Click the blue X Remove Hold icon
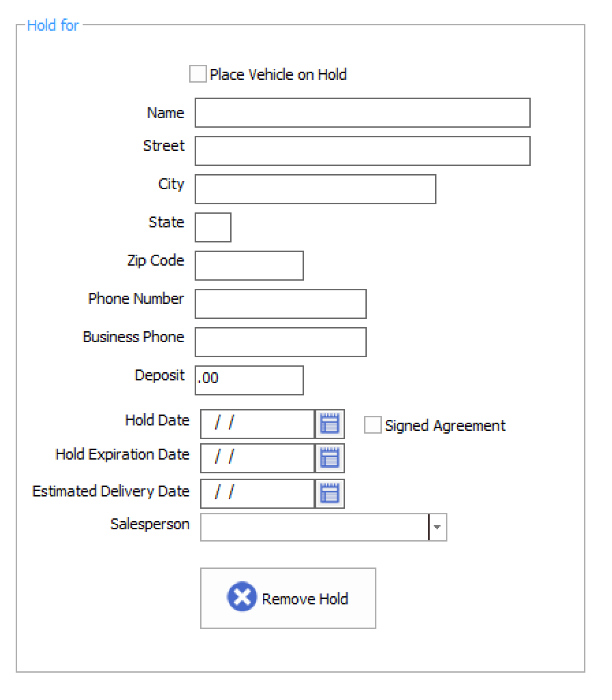 coord(242,598)
